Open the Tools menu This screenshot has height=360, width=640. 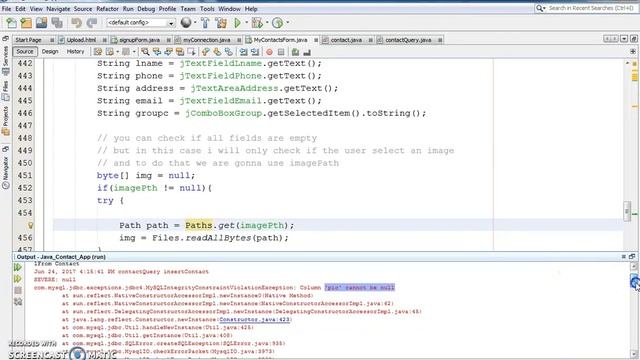tap(207, 9)
